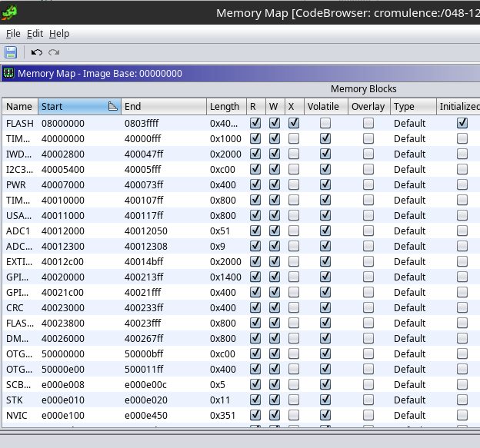Click the Redo arrow icon

54,52
